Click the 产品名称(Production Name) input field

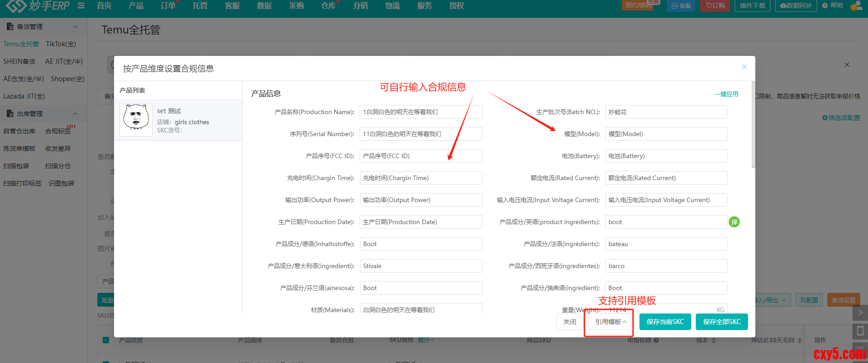coord(421,112)
